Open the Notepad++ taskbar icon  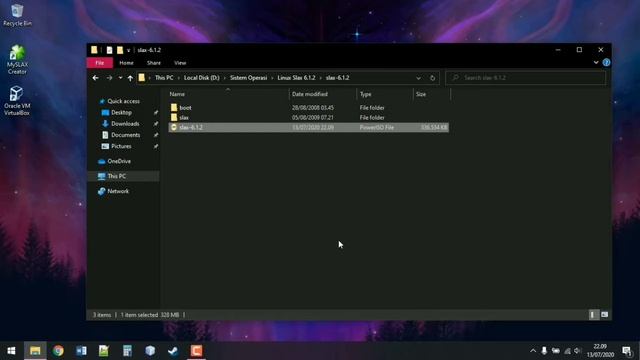pos(104,351)
